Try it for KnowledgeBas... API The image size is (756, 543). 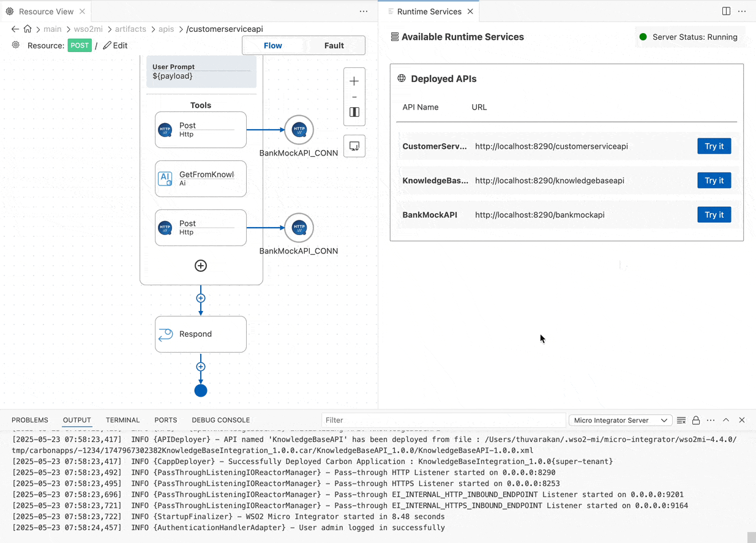click(714, 181)
